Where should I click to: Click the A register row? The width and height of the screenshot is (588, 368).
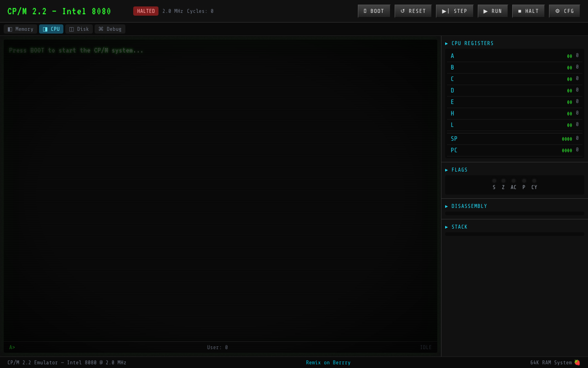click(x=514, y=56)
